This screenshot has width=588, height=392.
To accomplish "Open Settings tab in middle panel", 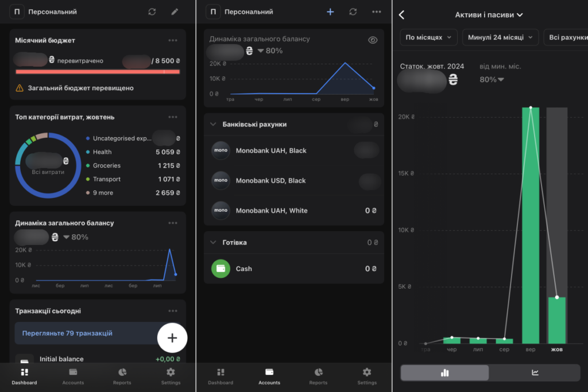I will (367, 376).
